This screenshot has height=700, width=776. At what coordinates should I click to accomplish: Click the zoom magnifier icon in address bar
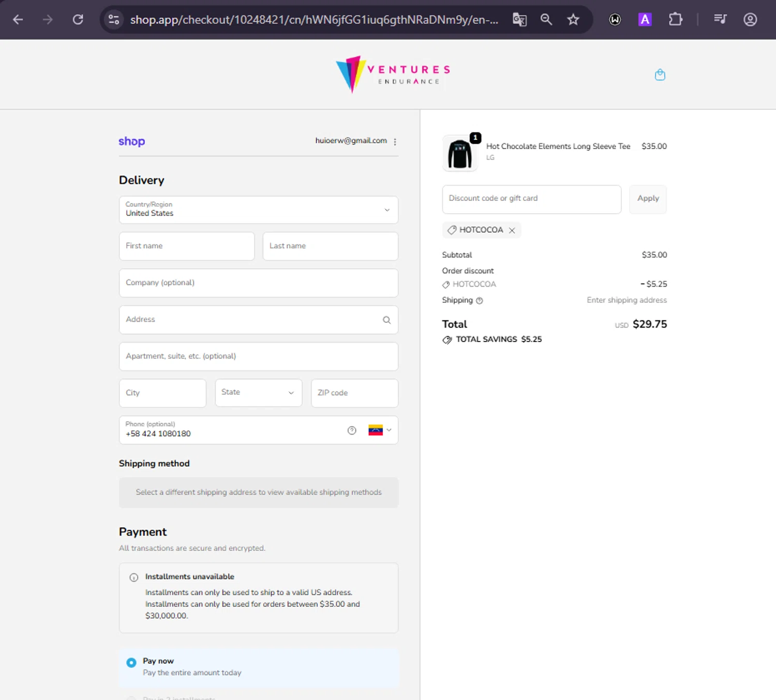[x=546, y=20]
